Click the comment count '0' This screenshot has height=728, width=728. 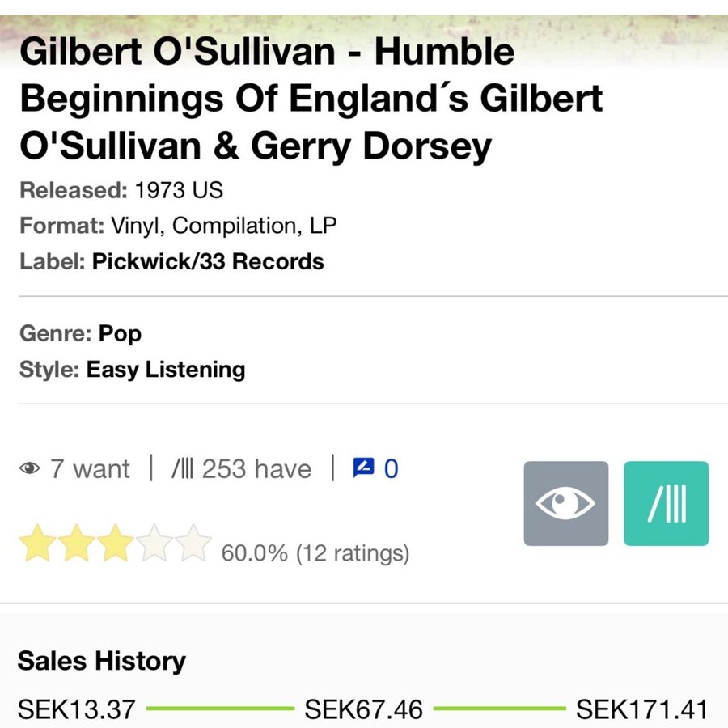pos(391,469)
